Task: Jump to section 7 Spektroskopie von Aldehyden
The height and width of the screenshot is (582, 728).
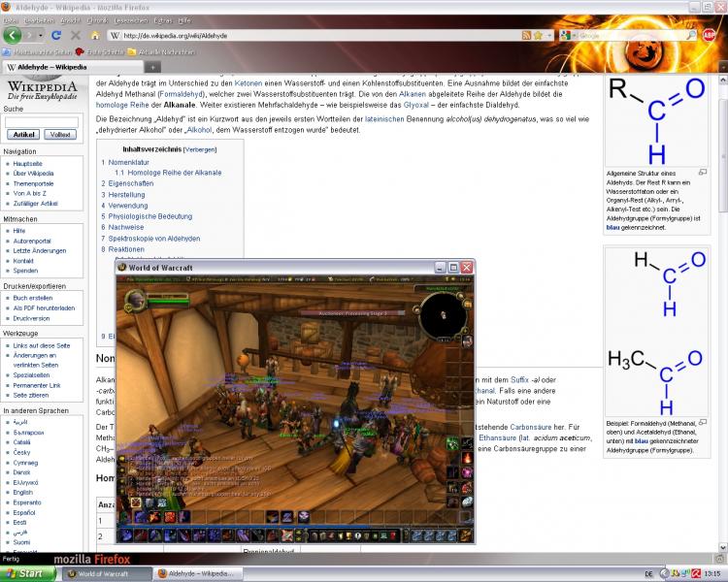Action: [154, 239]
